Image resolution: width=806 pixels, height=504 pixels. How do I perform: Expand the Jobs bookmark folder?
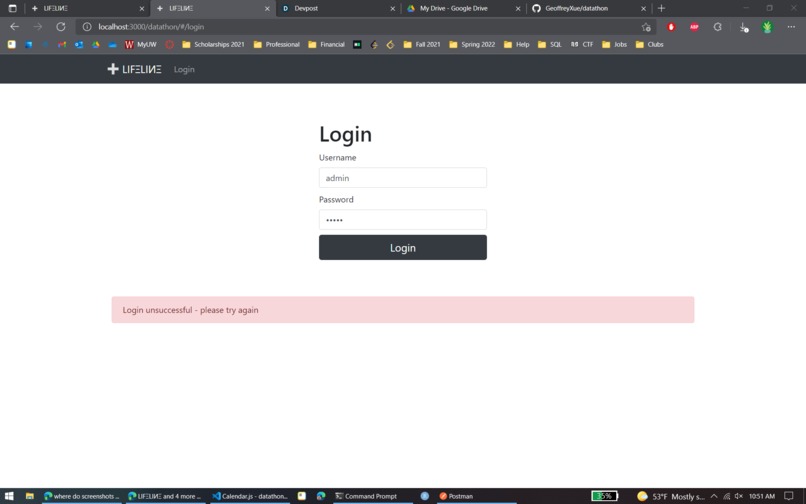pos(615,45)
